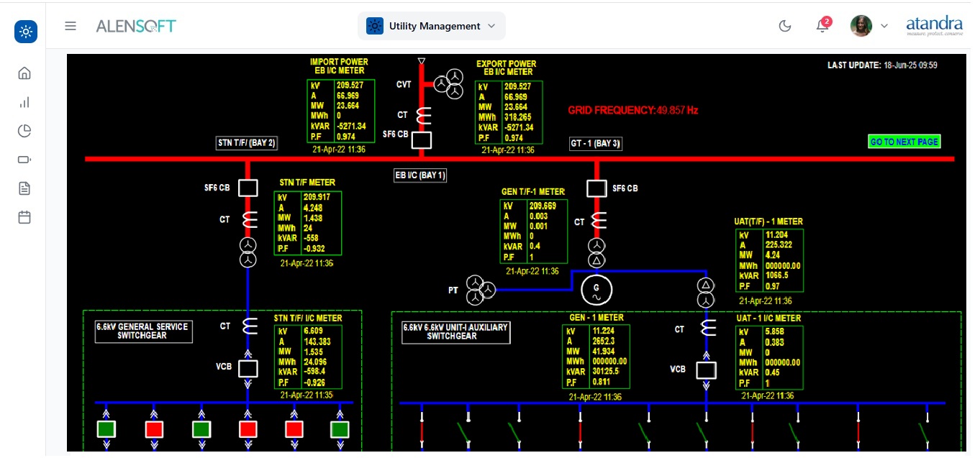
Task: Toggle the VCB breaker in General Service Switchgear
Action: click(248, 369)
